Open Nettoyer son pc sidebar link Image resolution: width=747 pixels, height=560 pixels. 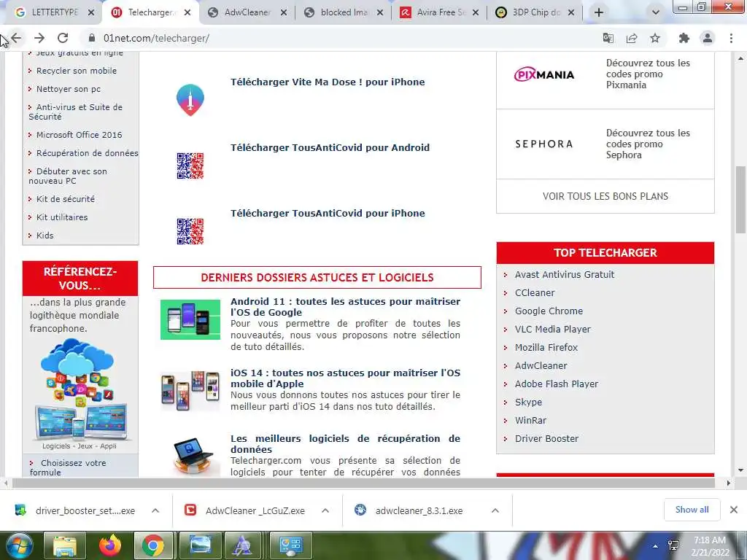point(69,89)
